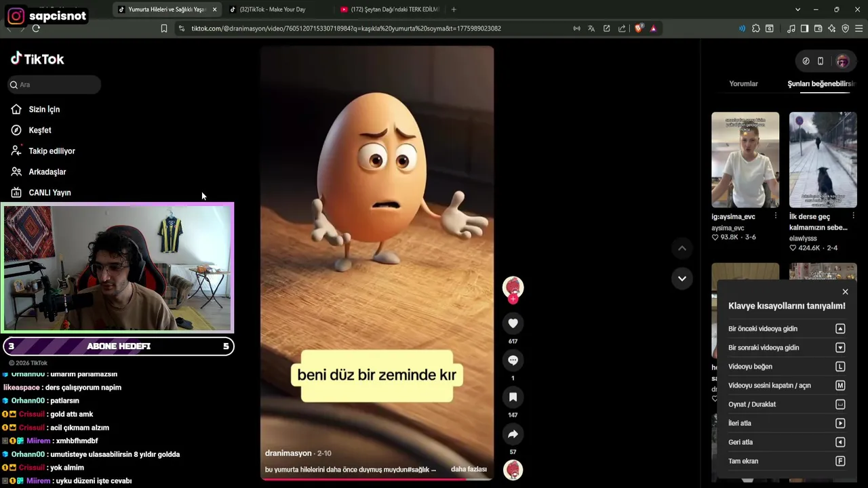
Task: Click the play/pause spacebar key icon
Action: (x=840, y=405)
